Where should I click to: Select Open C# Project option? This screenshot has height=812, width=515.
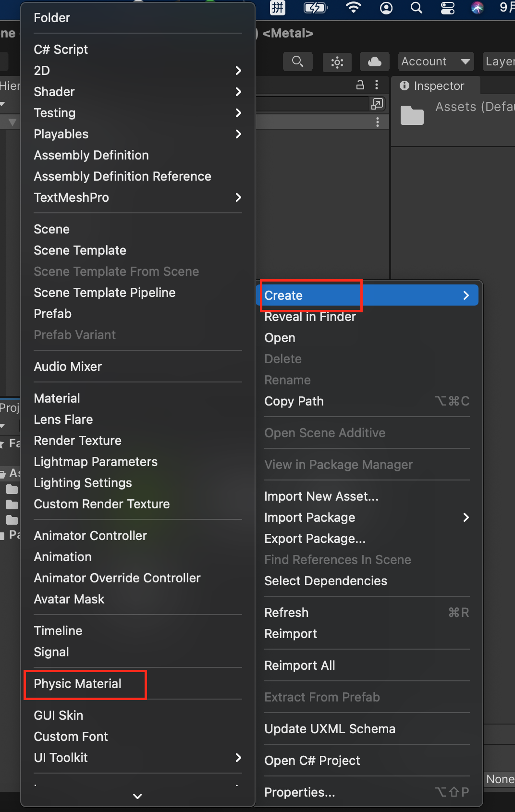pos(312,761)
